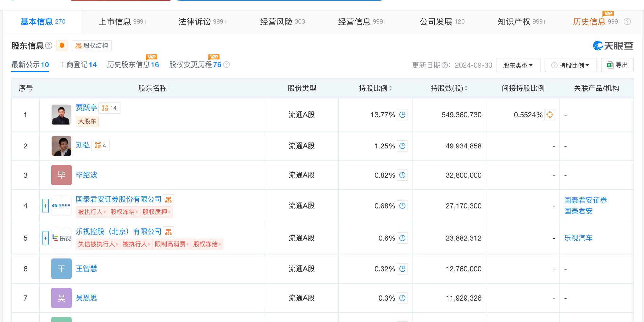This screenshot has height=322, width=644.
Task: Open the 持股比例 filter dropdown
Action: coord(571,65)
